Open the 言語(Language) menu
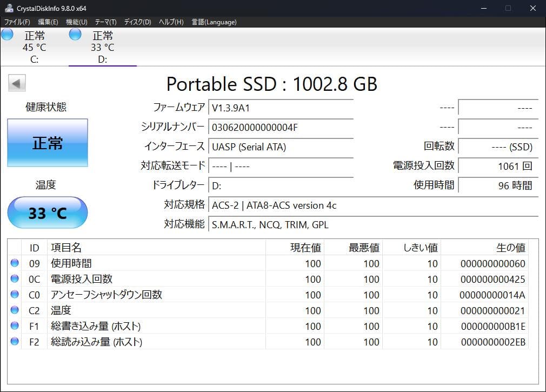Viewport: 546px width, 392px height. (214, 22)
